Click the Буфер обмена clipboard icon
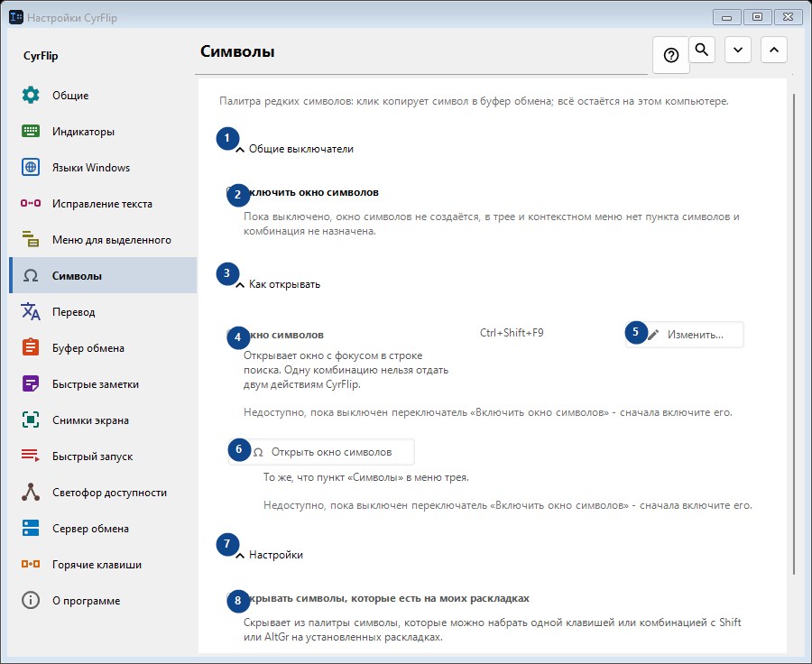 coord(31,347)
